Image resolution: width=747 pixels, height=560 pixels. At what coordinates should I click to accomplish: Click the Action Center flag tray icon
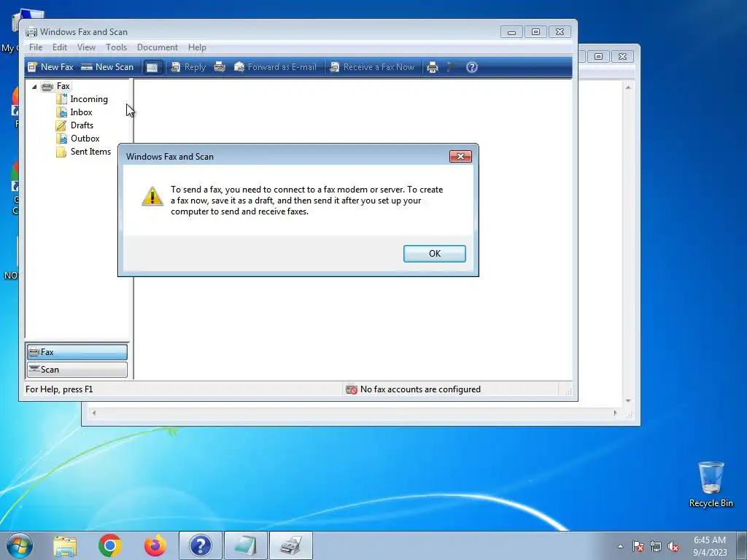point(638,546)
